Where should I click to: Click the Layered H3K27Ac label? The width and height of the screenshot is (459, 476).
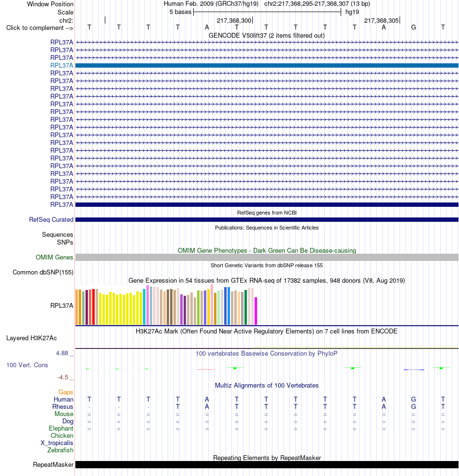[x=31, y=338]
